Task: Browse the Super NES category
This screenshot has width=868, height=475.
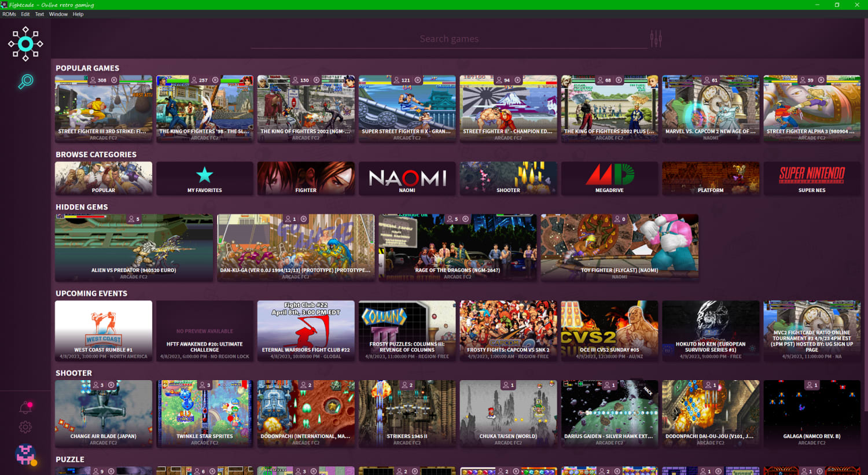Action: point(812,178)
